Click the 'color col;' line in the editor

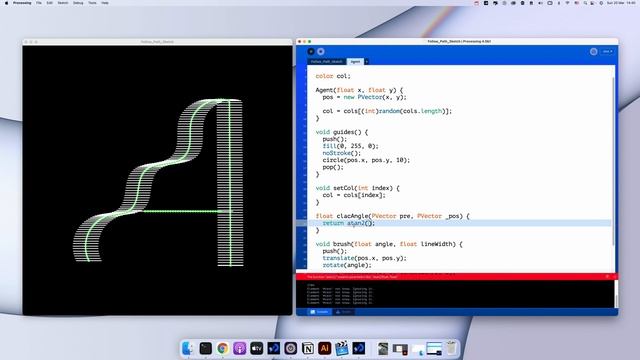click(333, 76)
